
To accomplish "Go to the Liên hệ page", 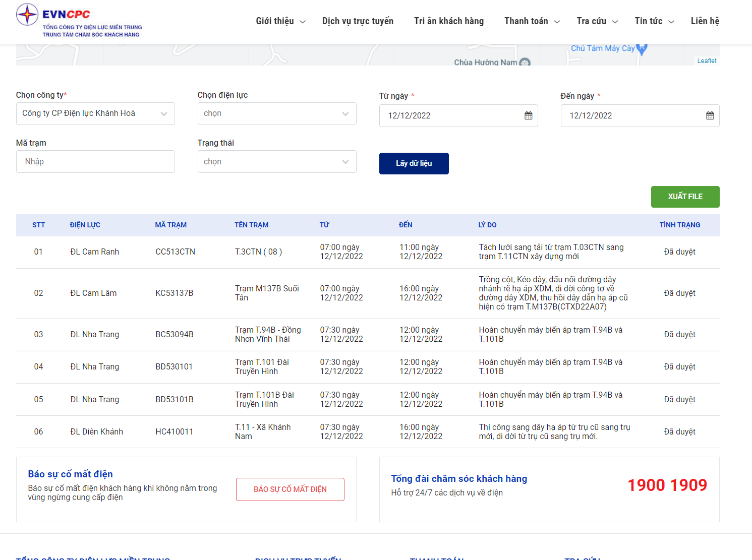I will (705, 21).
